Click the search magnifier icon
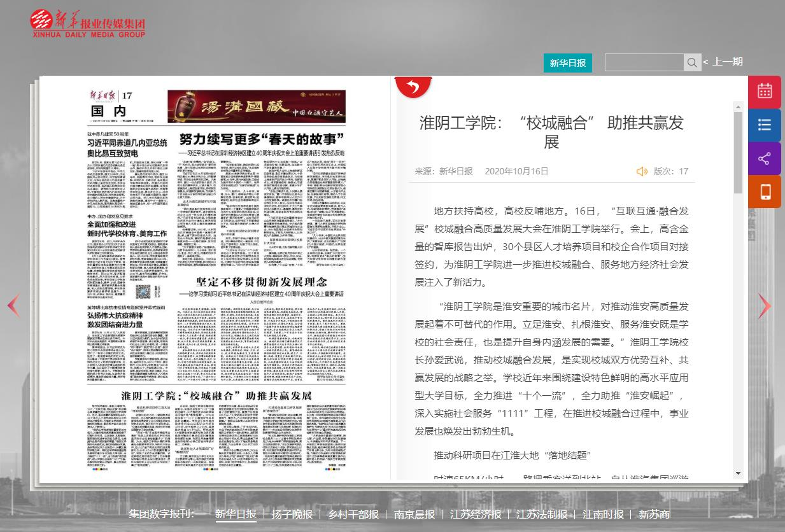 click(691, 62)
